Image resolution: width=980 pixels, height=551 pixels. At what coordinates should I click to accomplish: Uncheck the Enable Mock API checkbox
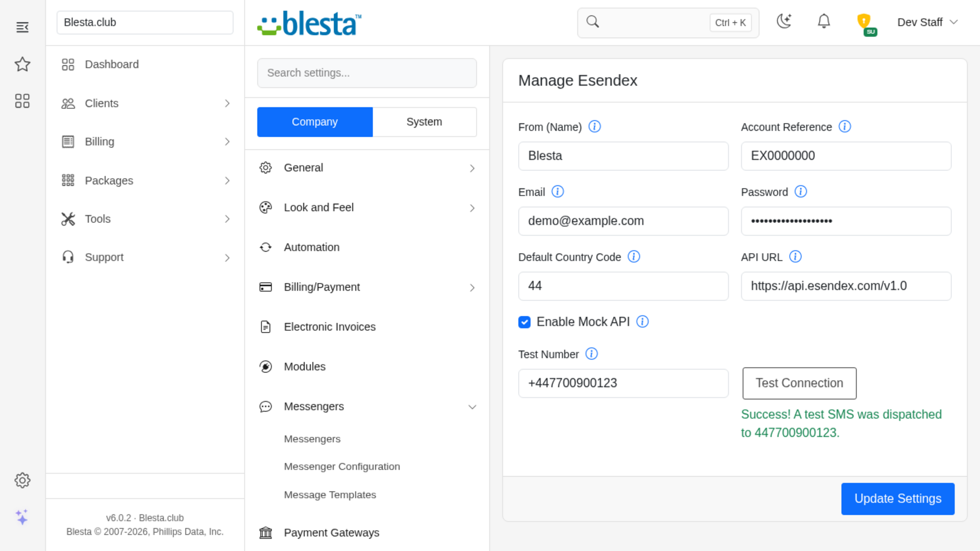pyautogui.click(x=524, y=322)
